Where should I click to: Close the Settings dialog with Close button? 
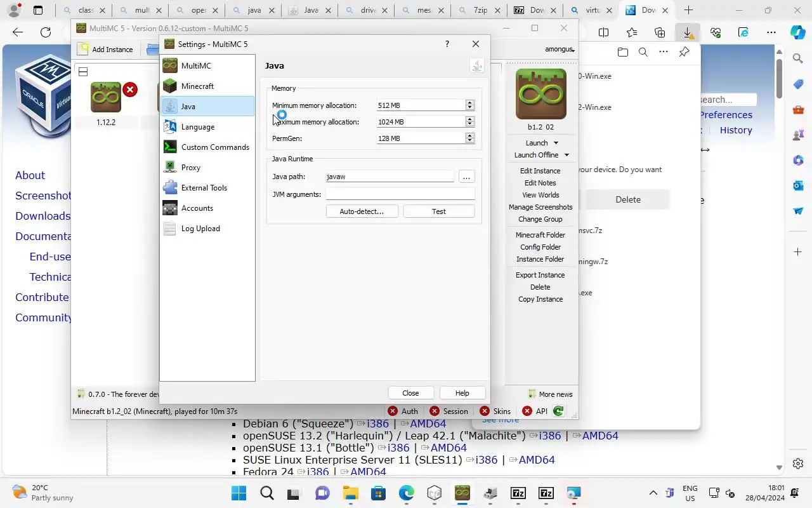tap(410, 393)
